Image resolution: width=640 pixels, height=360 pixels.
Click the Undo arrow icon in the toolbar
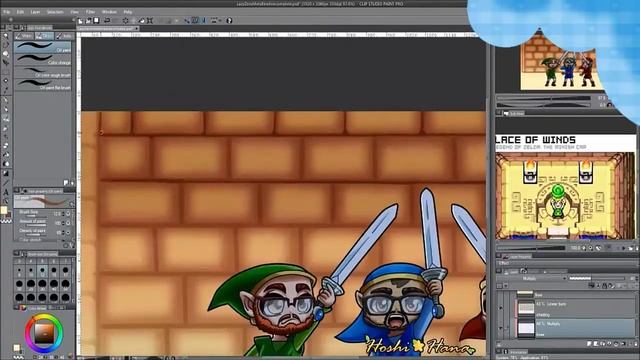(x=107, y=20)
